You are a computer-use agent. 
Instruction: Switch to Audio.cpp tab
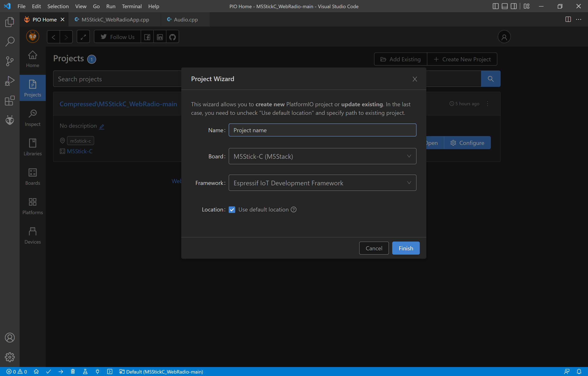tap(186, 20)
